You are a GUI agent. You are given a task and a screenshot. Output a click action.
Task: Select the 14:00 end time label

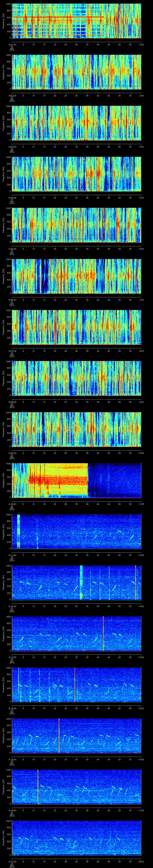click(141, 657)
